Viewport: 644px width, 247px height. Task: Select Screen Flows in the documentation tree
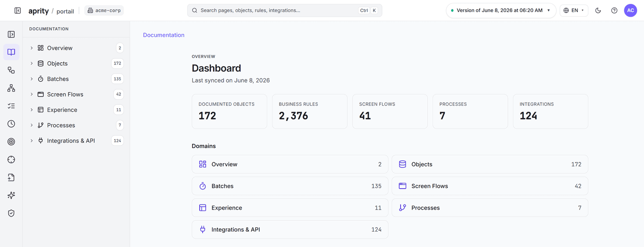pos(65,95)
